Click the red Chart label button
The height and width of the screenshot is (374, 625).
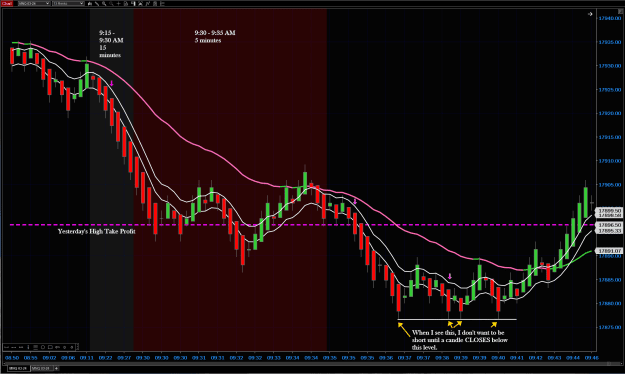pos(7,3)
